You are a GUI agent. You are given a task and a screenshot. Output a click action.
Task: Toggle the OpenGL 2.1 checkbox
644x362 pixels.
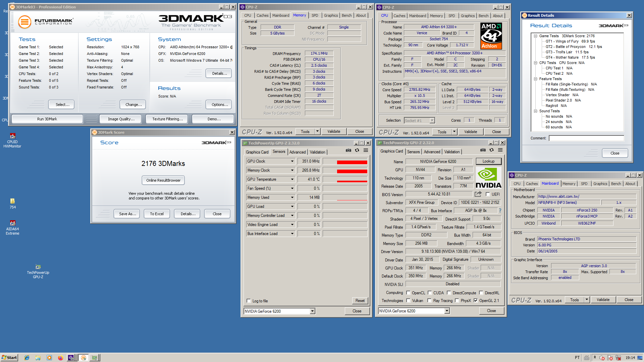[476, 300]
